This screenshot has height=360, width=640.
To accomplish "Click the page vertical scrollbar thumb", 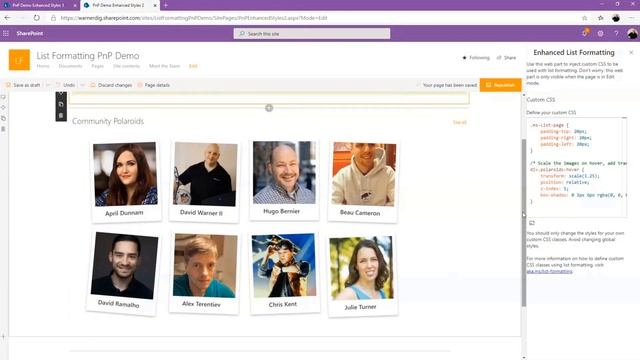I will pyautogui.click(x=524, y=222).
